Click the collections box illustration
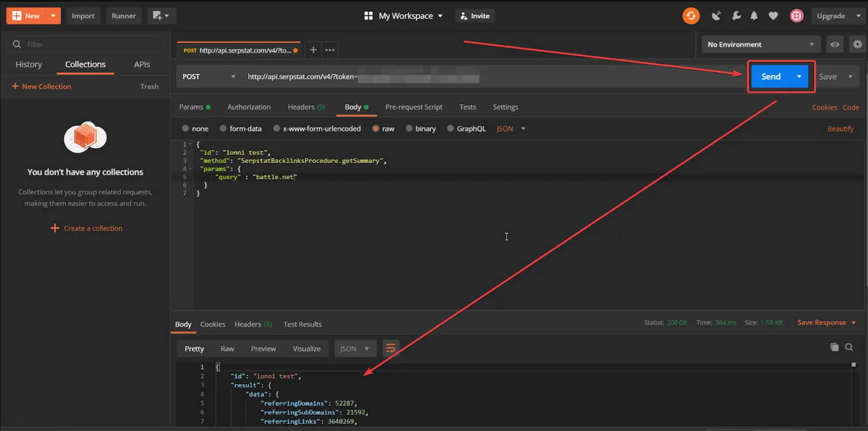The image size is (868, 431). 85,136
